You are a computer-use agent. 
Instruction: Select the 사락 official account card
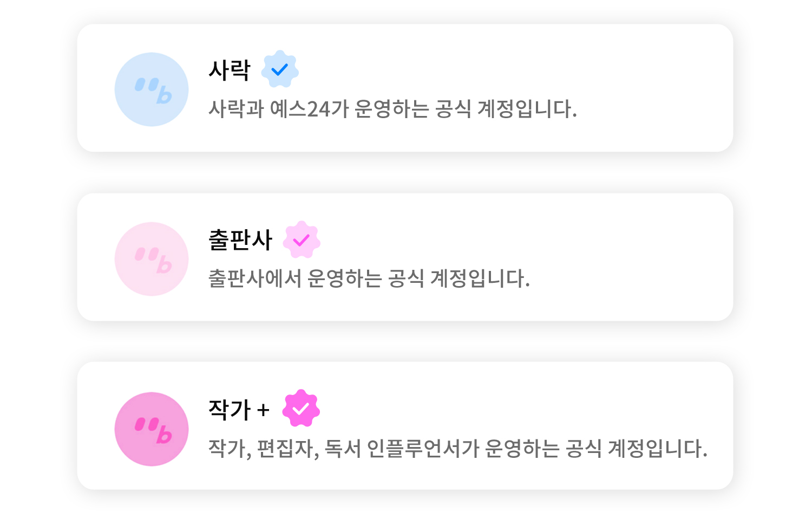(405, 88)
